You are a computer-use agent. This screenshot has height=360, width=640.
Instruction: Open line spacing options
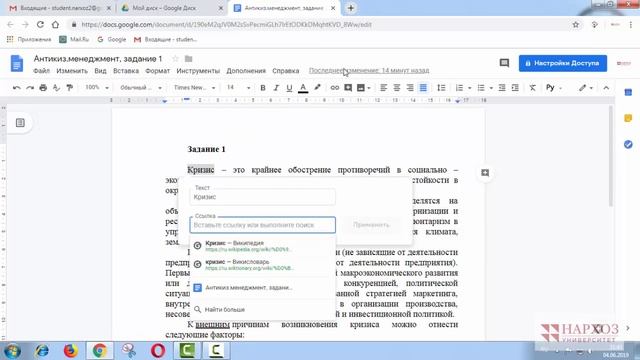(441, 88)
